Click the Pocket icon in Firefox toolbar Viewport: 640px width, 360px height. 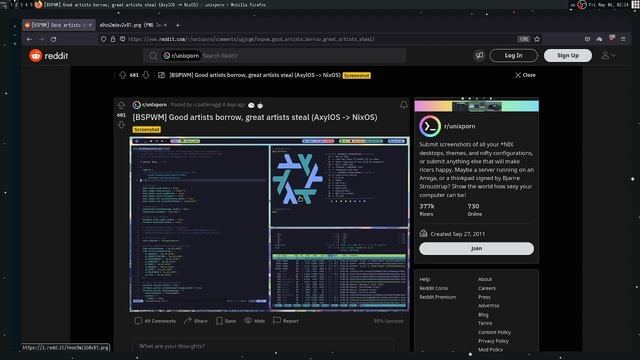[x=587, y=39]
